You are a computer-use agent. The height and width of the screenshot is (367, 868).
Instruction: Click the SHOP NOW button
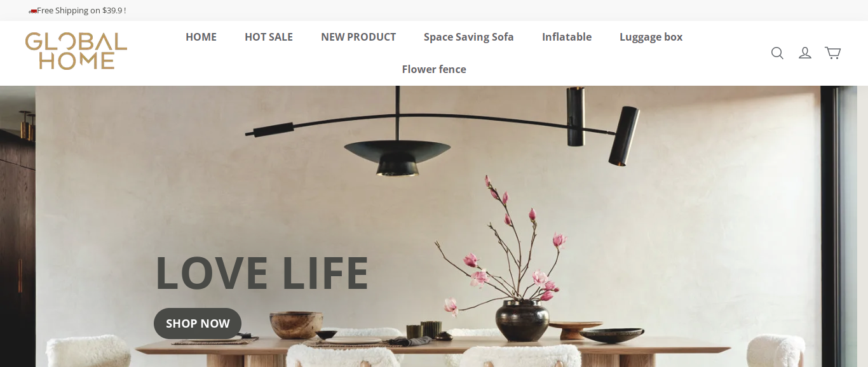tap(198, 324)
